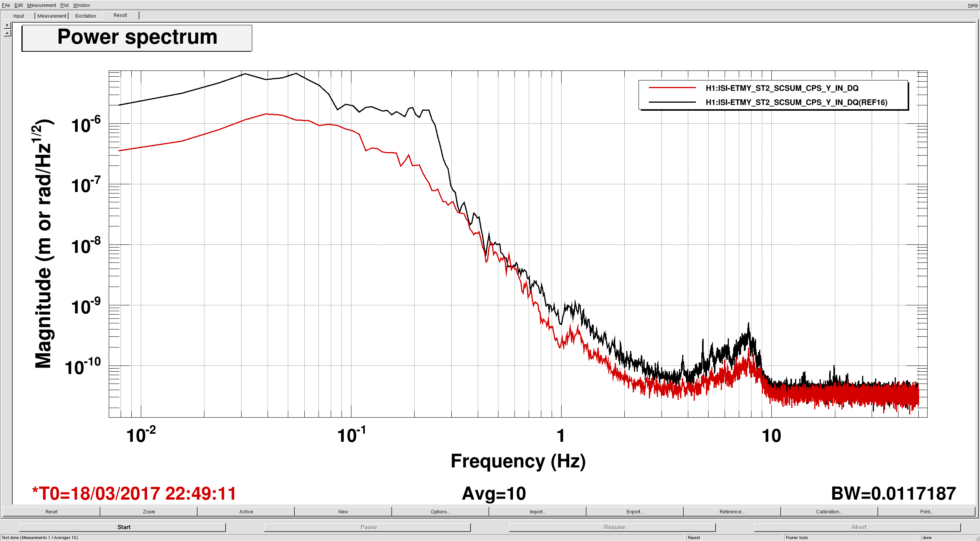Open the Help menu
Image resolution: width=980 pixels, height=541 pixels.
[x=972, y=5]
